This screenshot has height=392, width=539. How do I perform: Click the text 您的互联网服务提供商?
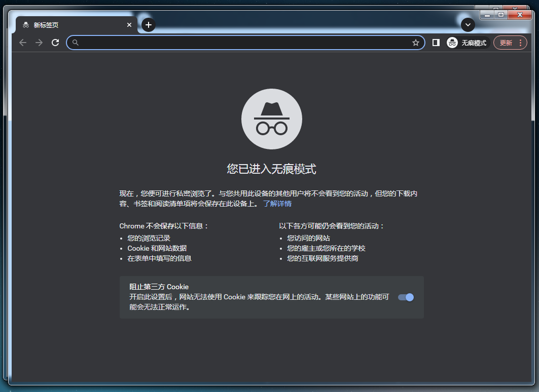323,258
